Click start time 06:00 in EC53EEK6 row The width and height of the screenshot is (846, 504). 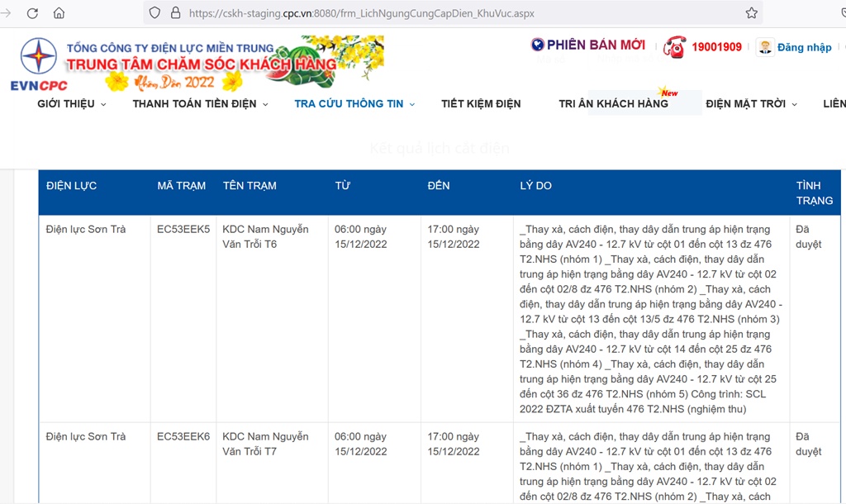click(360, 444)
